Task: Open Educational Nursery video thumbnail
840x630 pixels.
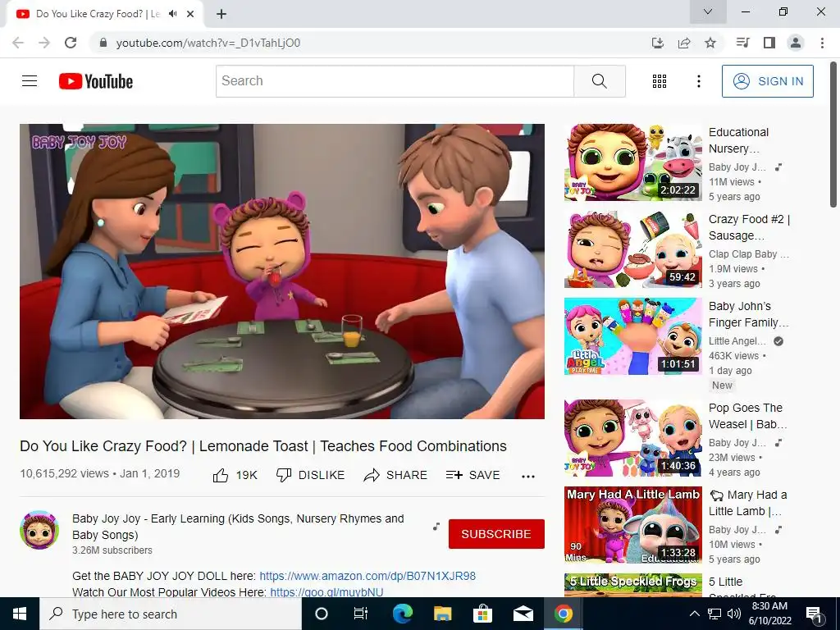Action: (632, 162)
